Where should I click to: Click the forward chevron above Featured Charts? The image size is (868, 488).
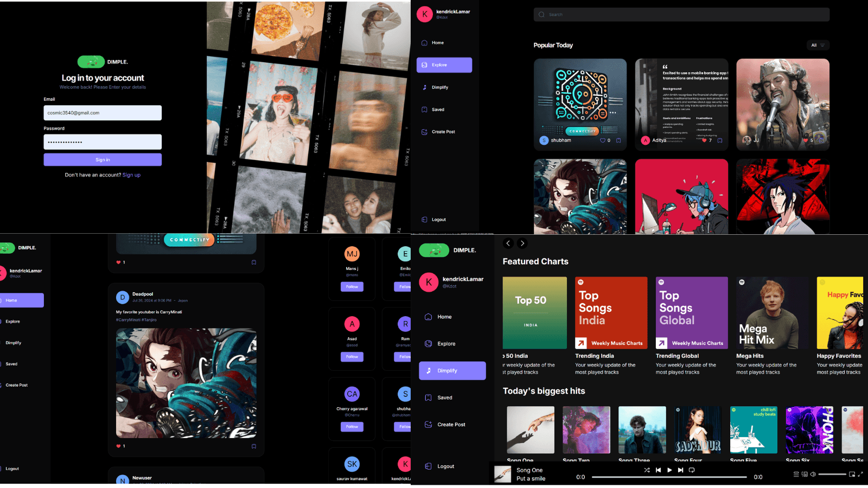click(522, 243)
